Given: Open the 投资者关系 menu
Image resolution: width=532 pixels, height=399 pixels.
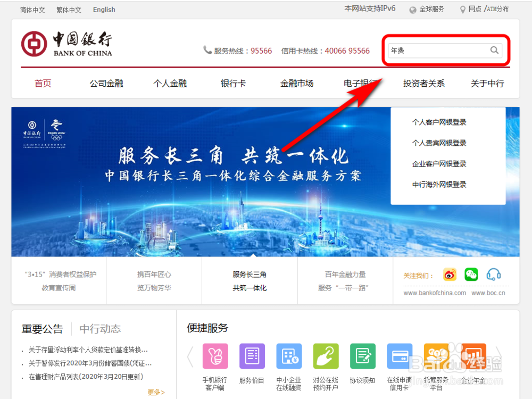Looking at the screenshot, I should point(424,83).
